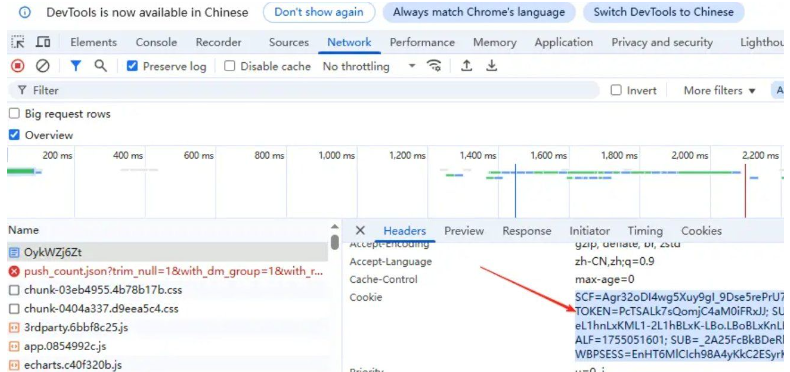Stop recording network log

click(18, 66)
